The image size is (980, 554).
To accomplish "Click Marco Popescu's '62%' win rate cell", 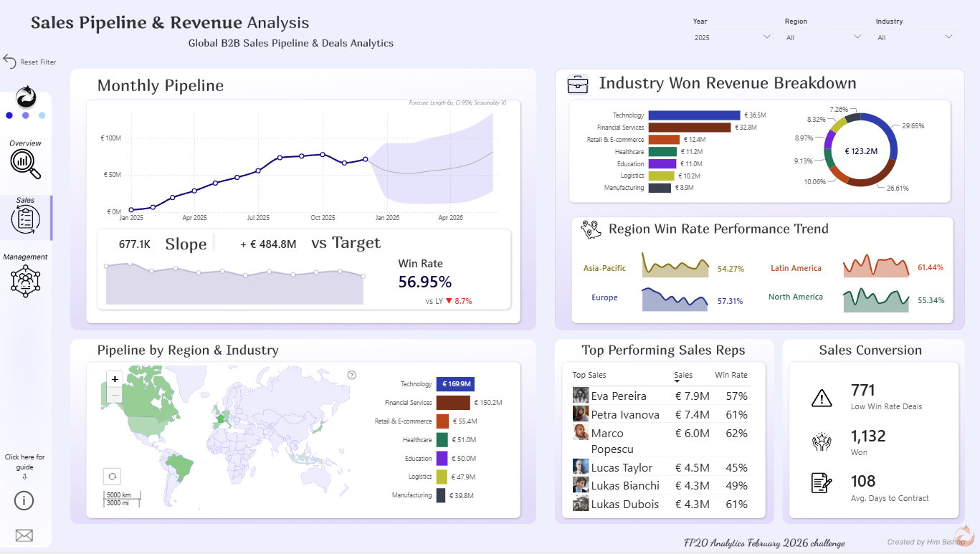I will click(x=736, y=433).
